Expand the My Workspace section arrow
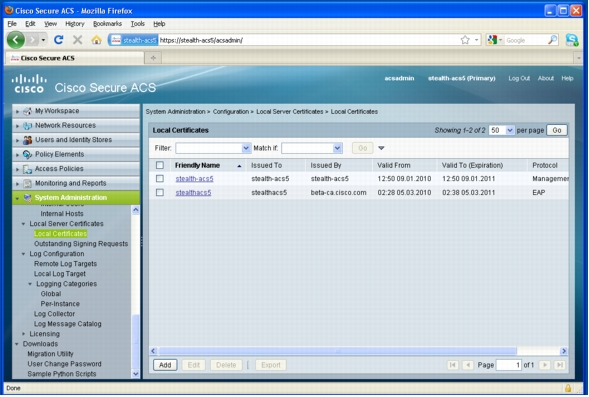This screenshot has height=397, width=589. tap(17, 112)
